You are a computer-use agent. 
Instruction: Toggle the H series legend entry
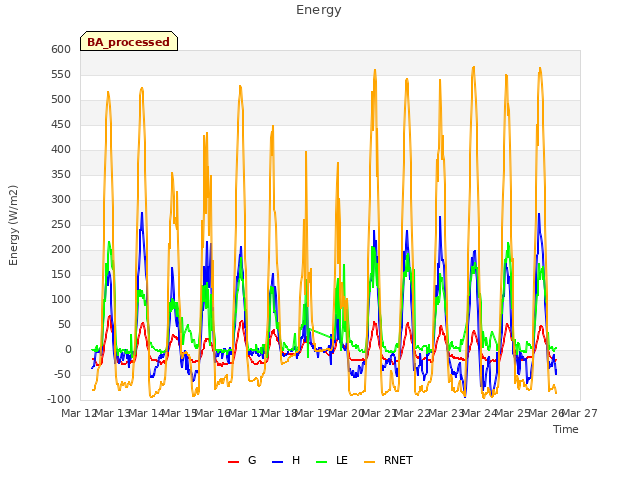pyautogui.click(x=286, y=460)
